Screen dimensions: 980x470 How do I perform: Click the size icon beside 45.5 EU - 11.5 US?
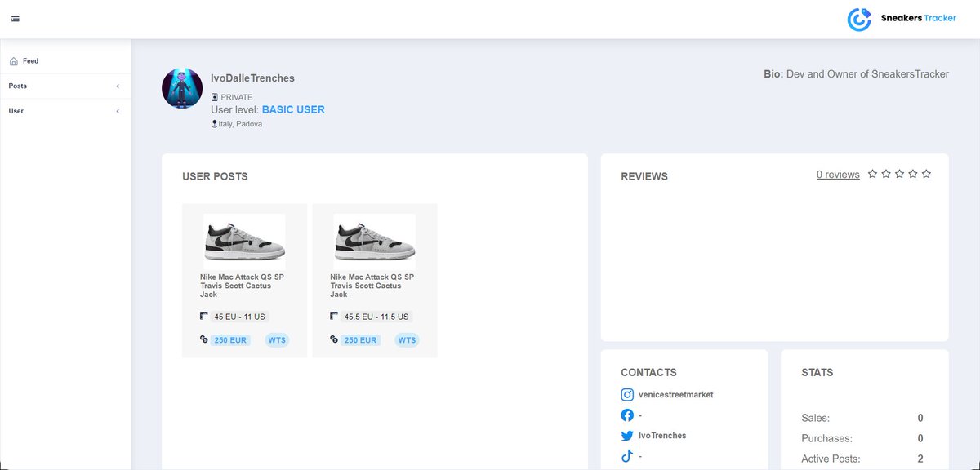335,317
